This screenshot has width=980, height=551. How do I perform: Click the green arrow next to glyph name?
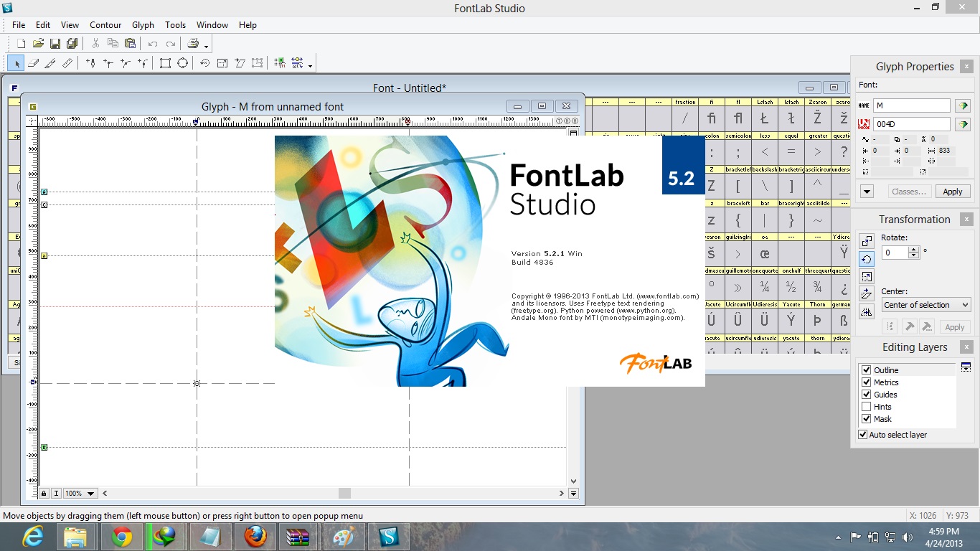pos(963,105)
